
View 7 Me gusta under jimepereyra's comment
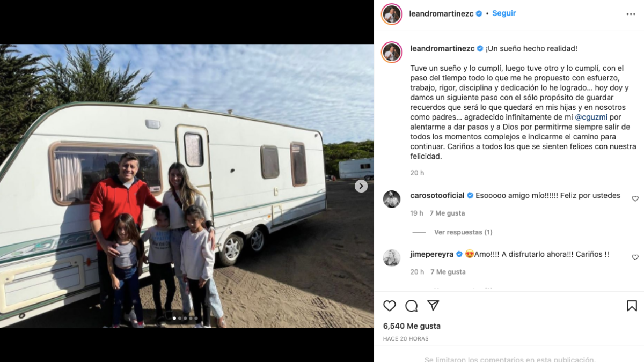point(448,272)
